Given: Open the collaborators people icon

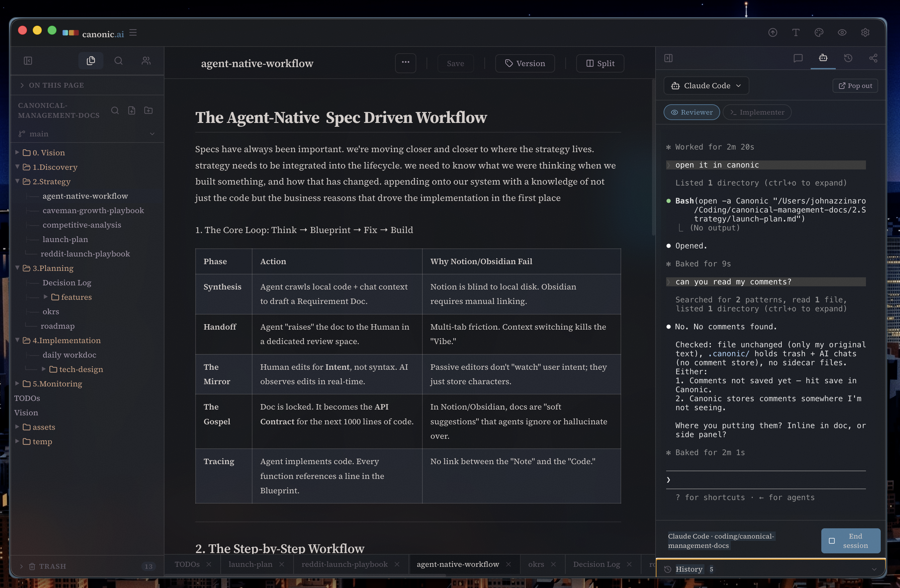Looking at the screenshot, I should 146,60.
